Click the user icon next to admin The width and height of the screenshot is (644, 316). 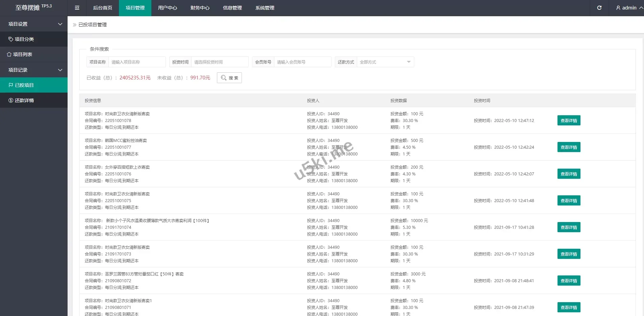[x=618, y=8]
